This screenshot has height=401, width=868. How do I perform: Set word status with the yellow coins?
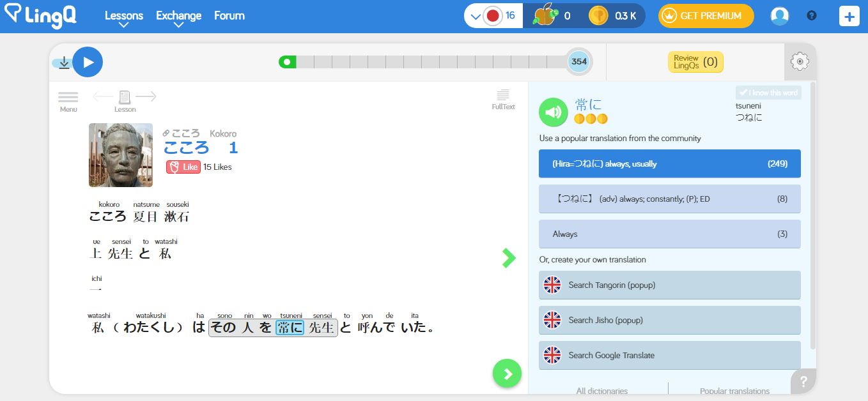[590, 119]
